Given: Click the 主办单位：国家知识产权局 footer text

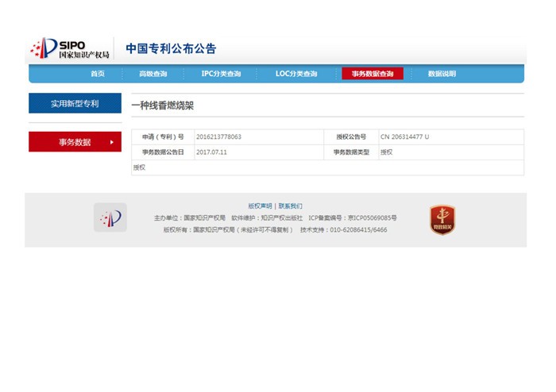Looking at the screenshot, I should click(x=190, y=217).
